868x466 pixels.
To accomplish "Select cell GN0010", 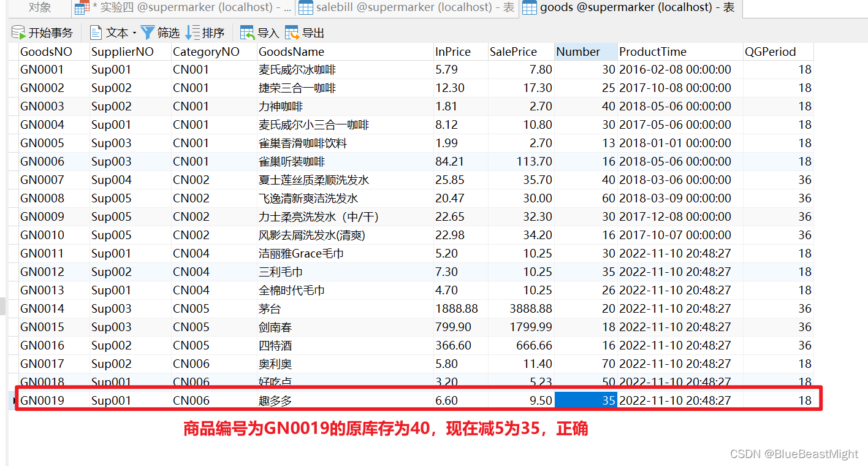I will click(x=54, y=235).
